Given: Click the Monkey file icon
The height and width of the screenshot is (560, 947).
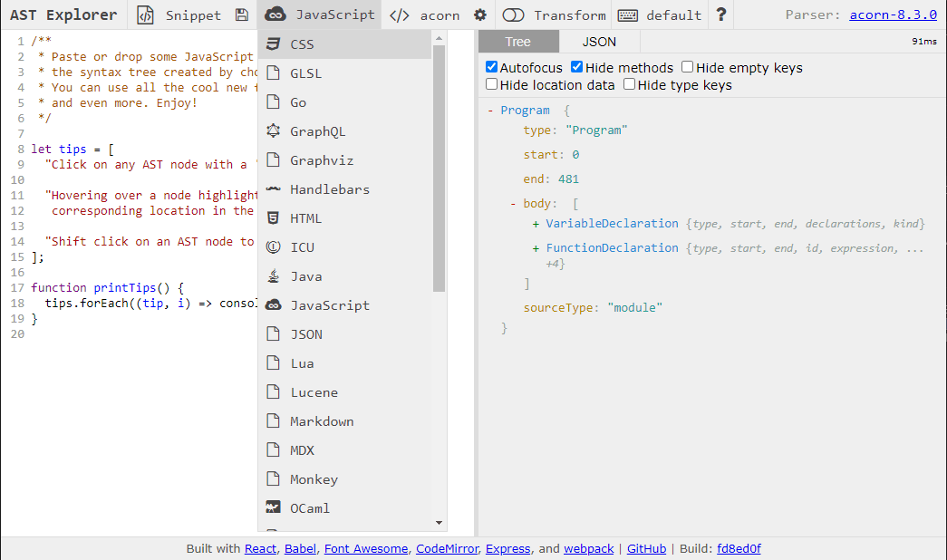Looking at the screenshot, I should coord(274,479).
